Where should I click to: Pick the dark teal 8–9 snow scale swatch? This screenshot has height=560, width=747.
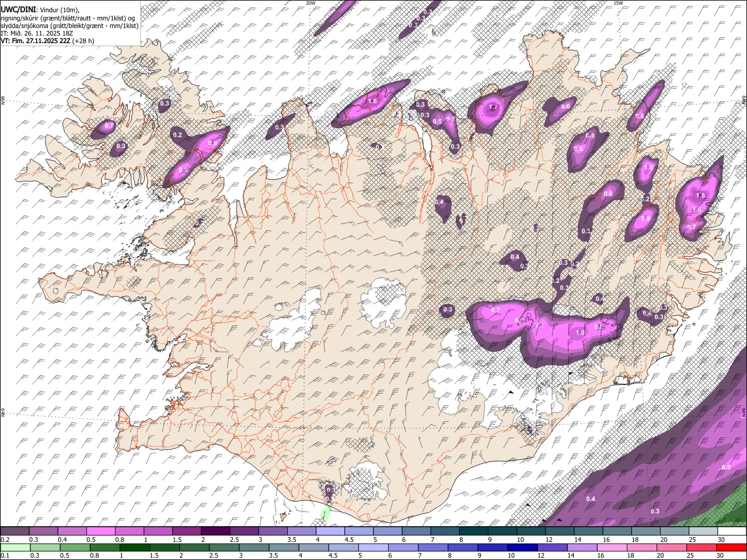point(474,531)
